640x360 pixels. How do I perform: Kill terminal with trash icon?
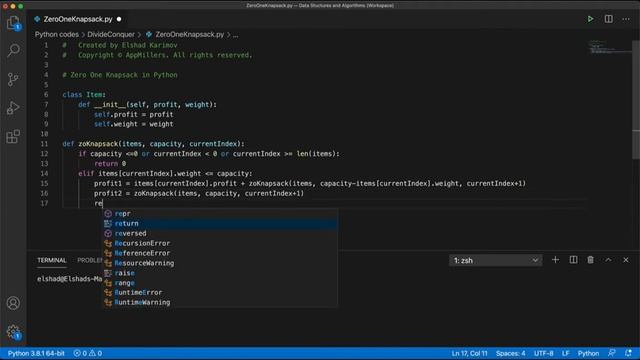[590, 260]
